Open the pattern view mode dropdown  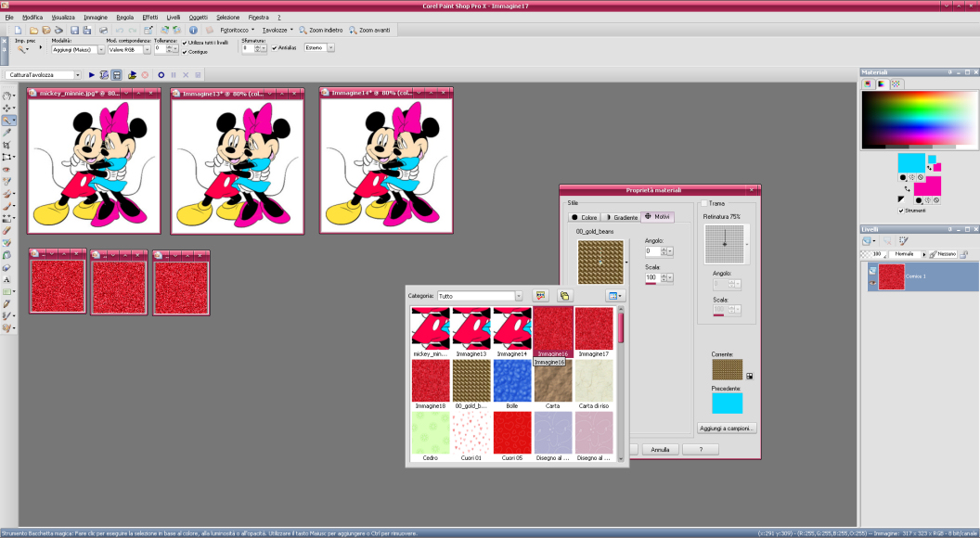click(x=613, y=296)
